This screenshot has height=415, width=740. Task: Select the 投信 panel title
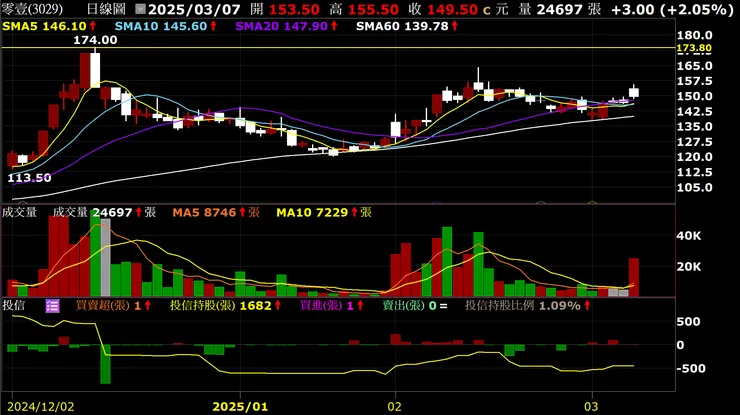13,305
